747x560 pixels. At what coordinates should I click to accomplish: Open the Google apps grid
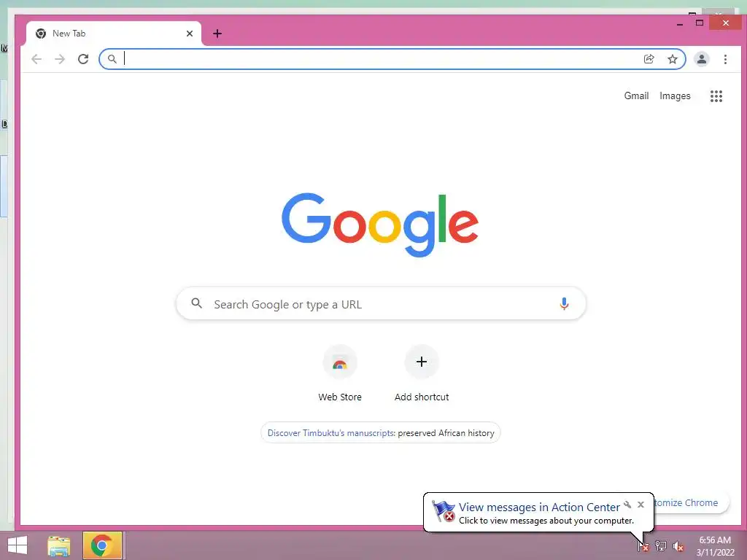(716, 96)
